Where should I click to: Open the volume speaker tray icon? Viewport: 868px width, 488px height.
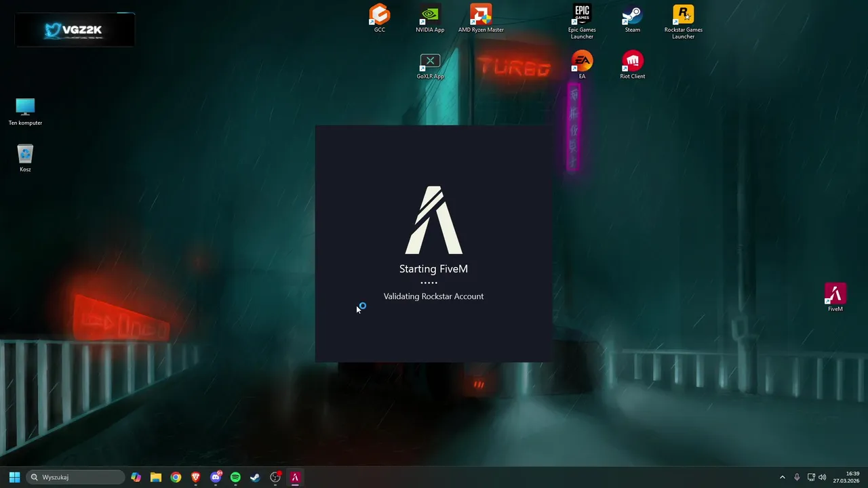pos(823,477)
